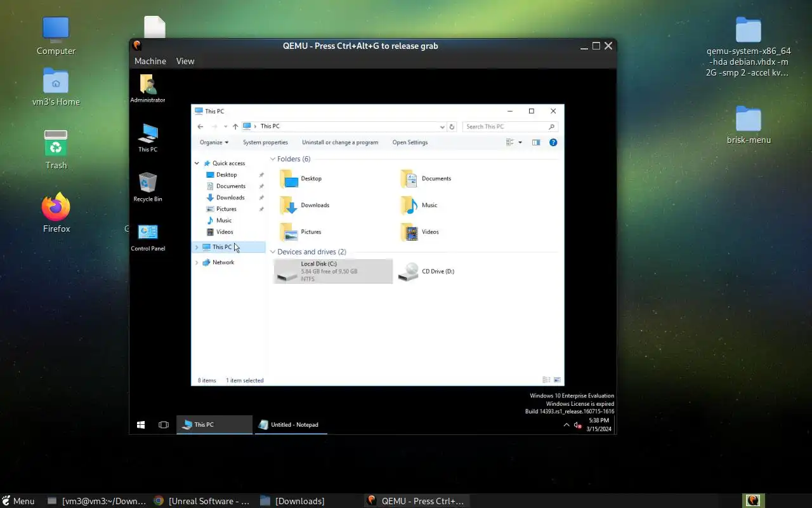Open the recent locations dropdown arrow
Viewport: 812px width, 508px height.
pos(225,126)
